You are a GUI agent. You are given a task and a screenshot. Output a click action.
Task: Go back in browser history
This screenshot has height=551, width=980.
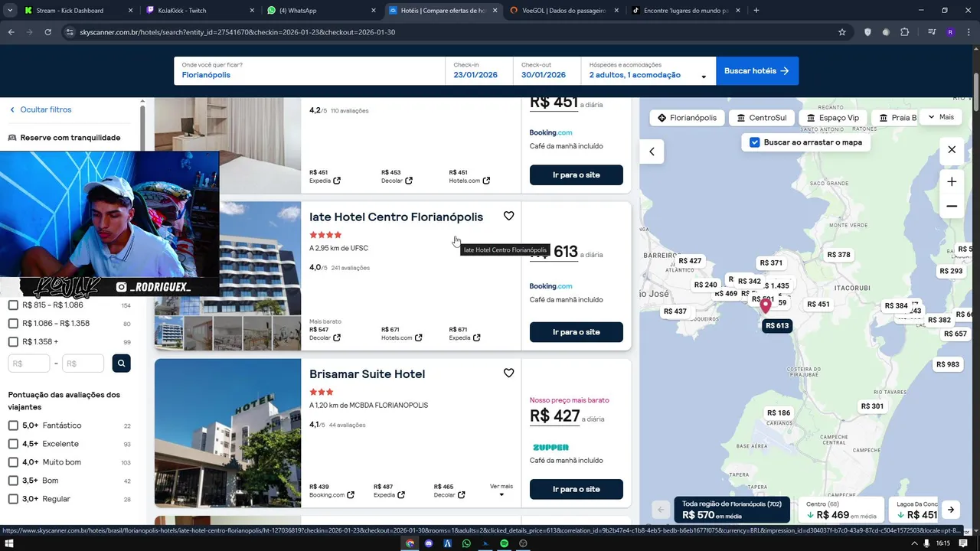click(x=11, y=32)
